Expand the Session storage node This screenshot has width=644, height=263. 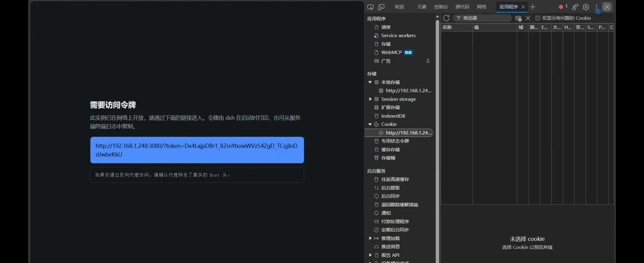(370, 99)
